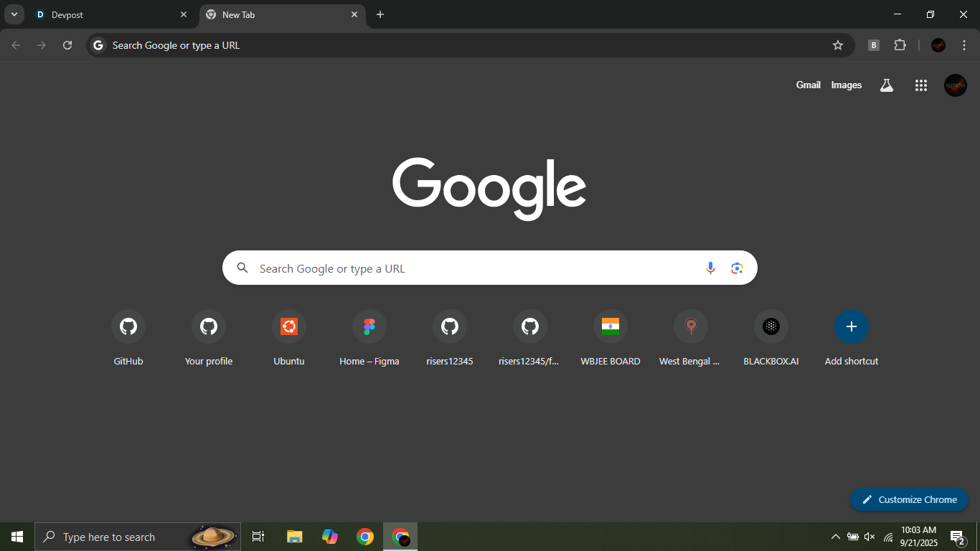Image resolution: width=980 pixels, height=551 pixels.
Task: Open the WBJEE BOARD shortcut
Action: pos(611,339)
